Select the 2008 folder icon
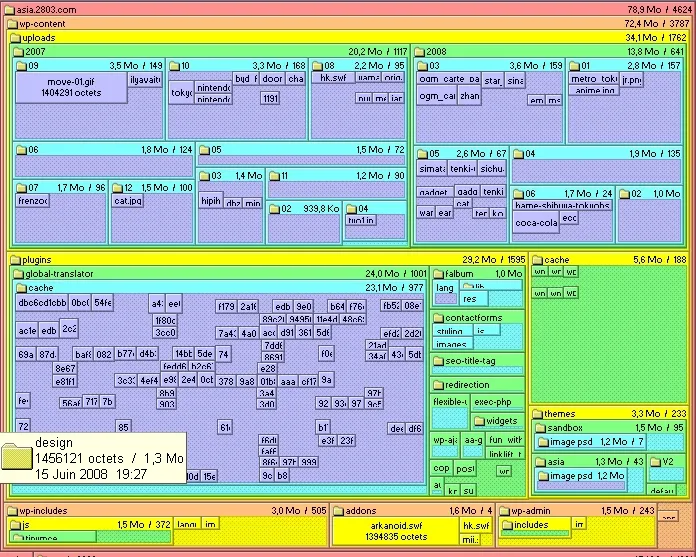 (419, 52)
